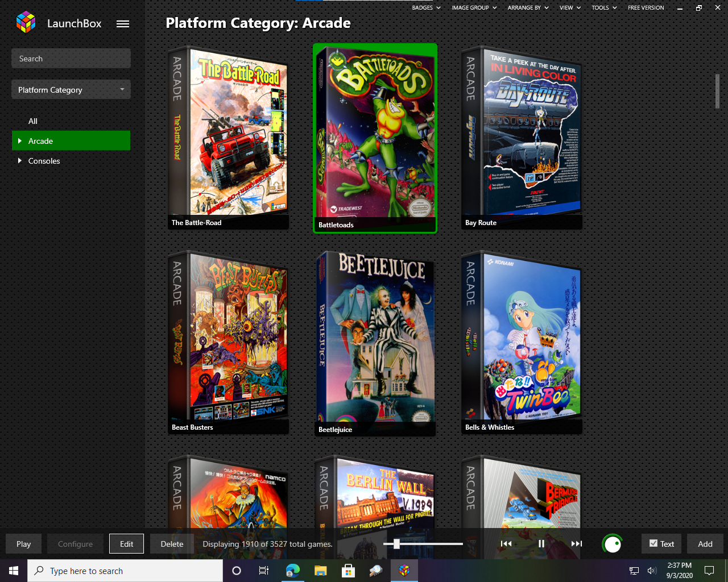Screen dimensions: 728x582
Task: Open the Arrange By dropdown menu
Action: [528, 8]
